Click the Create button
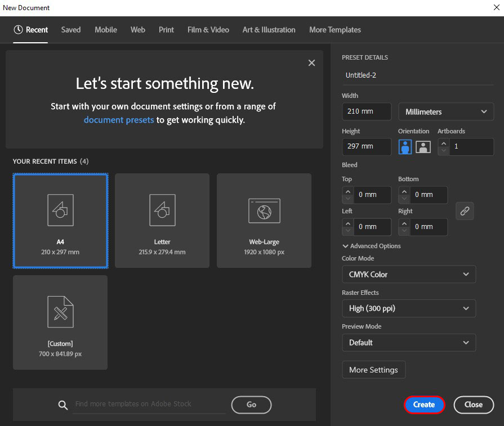The image size is (504, 426). click(x=424, y=405)
